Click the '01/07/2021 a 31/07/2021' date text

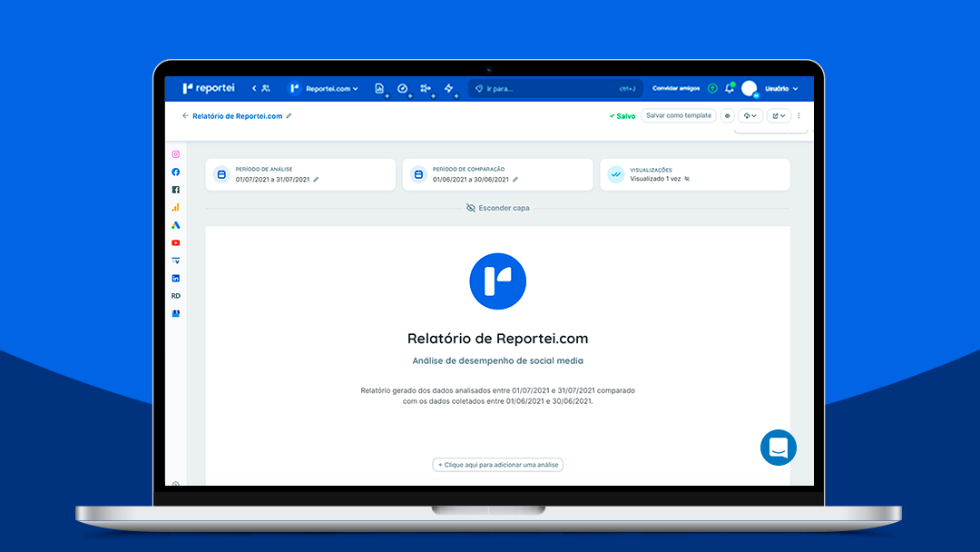point(272,180)
